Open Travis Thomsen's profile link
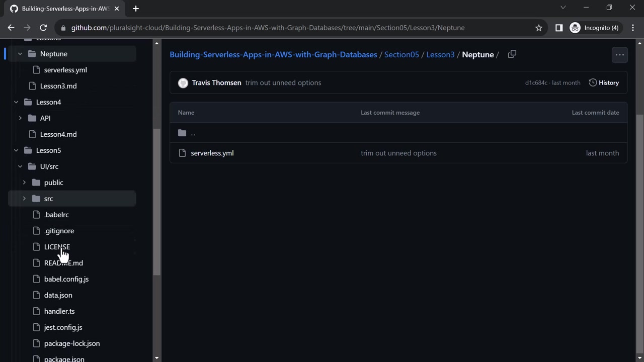This screenshot has height=362, width=644. [x=216, y=82]
